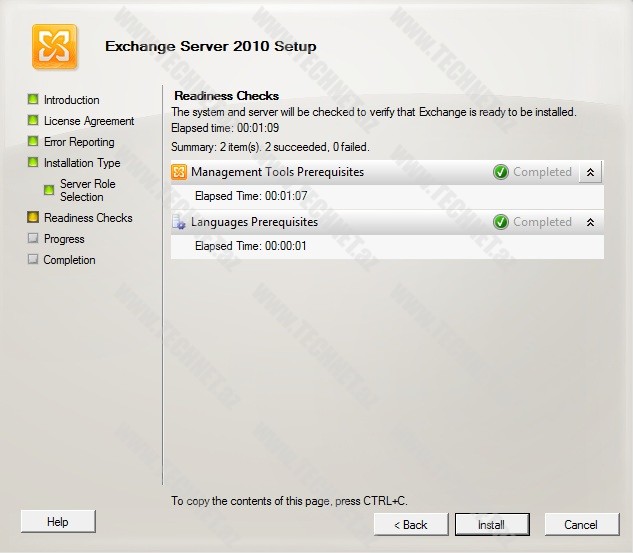Click the green checkmark for Management Tools

(x=501, y=172)
